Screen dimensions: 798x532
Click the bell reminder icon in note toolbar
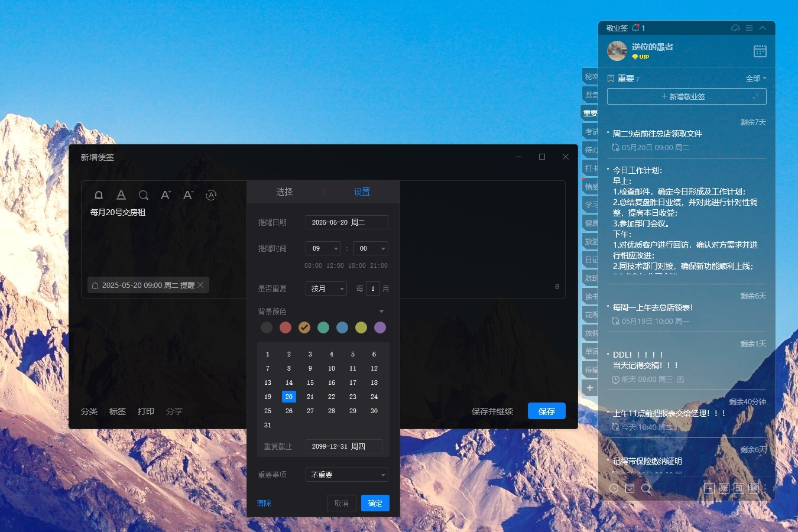click(99, 195)
